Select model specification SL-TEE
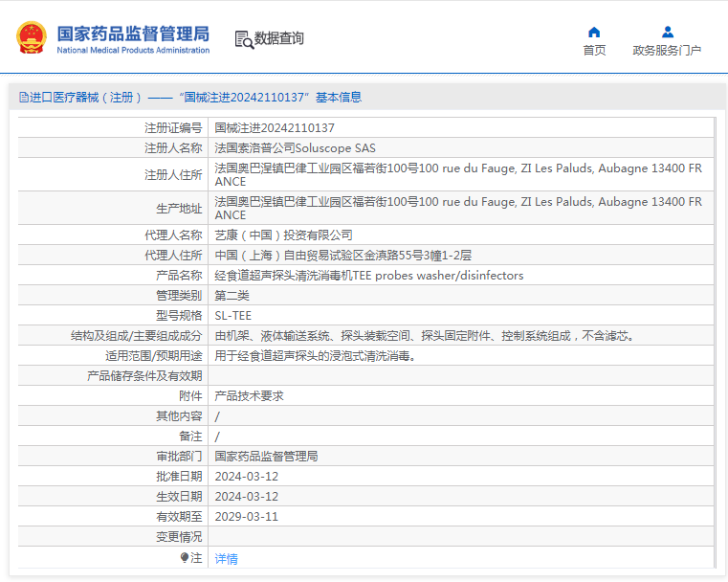Screen dimensions: 728x582 tap(232, 316)
